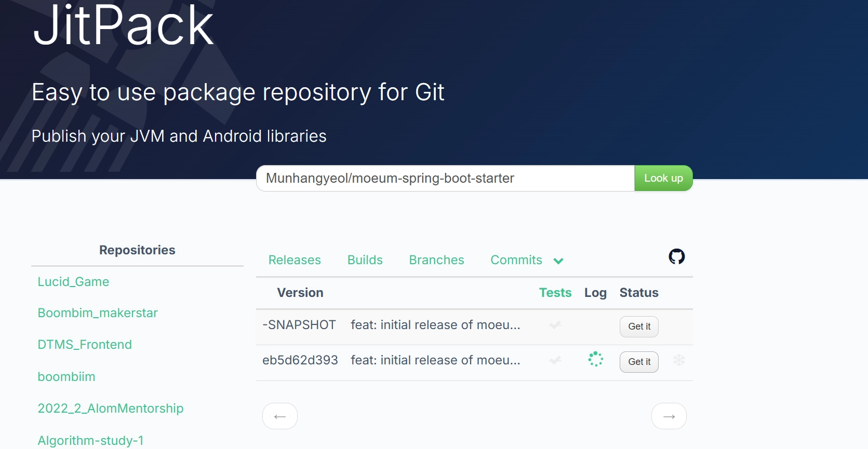
Task: Open the DTMS_Frontend repository
Action: 85,345
